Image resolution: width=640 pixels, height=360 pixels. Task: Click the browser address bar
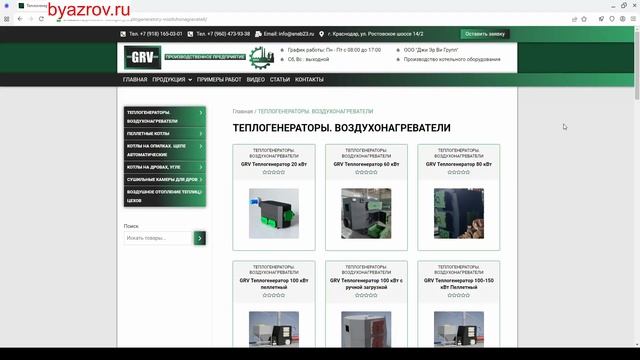[x=310, y=19]
